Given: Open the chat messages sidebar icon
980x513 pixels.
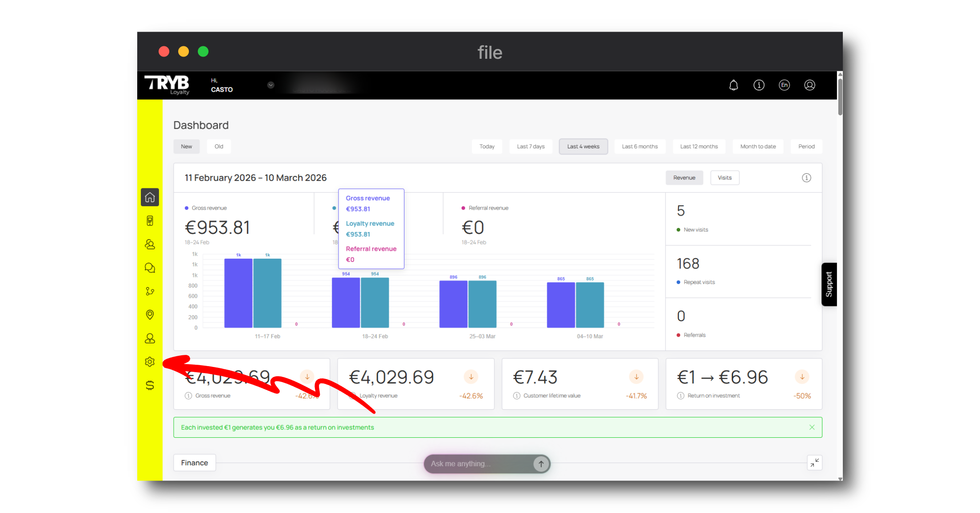Looking at the screenshot, I should point(150,268).
